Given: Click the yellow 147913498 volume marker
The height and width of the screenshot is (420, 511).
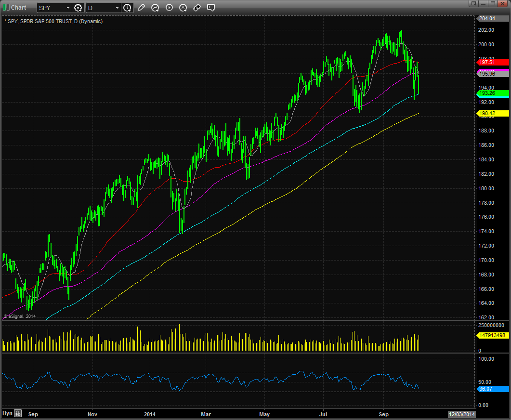Looking at the screenshot, I should coord(492,335).
